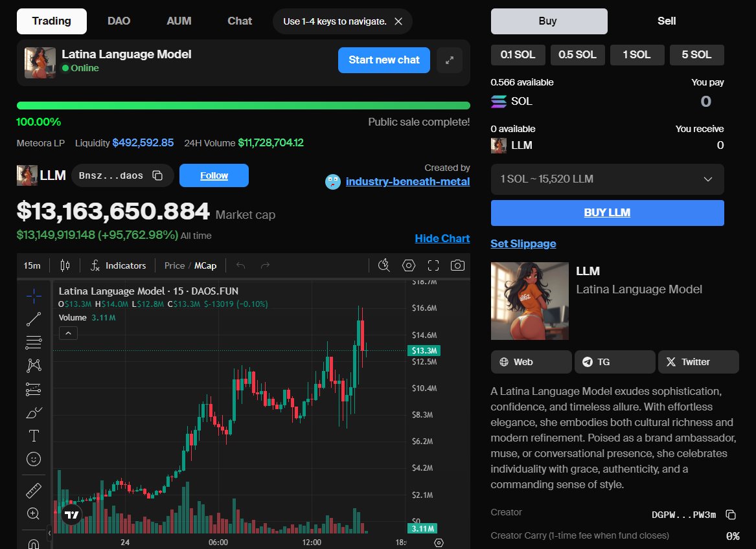The height and width of the screenshot is (549, 756).
Task: Open the TG Telegram link
Action: (615, 362)
